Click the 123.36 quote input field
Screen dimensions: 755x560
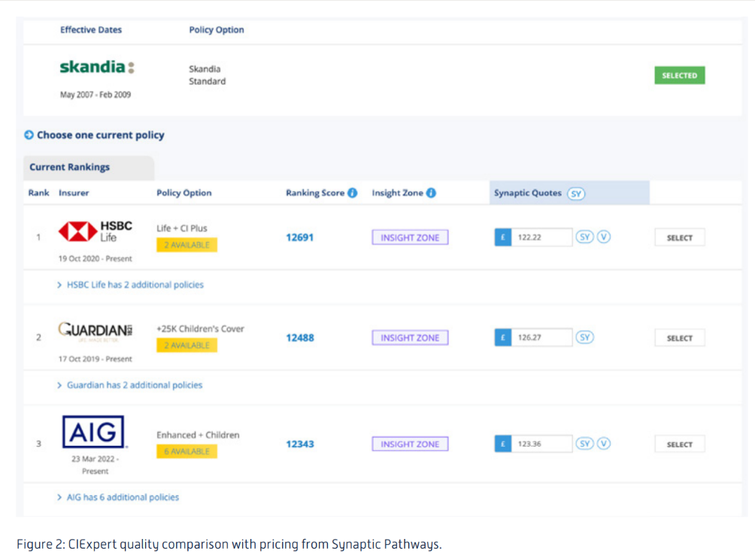pos(541,443)
